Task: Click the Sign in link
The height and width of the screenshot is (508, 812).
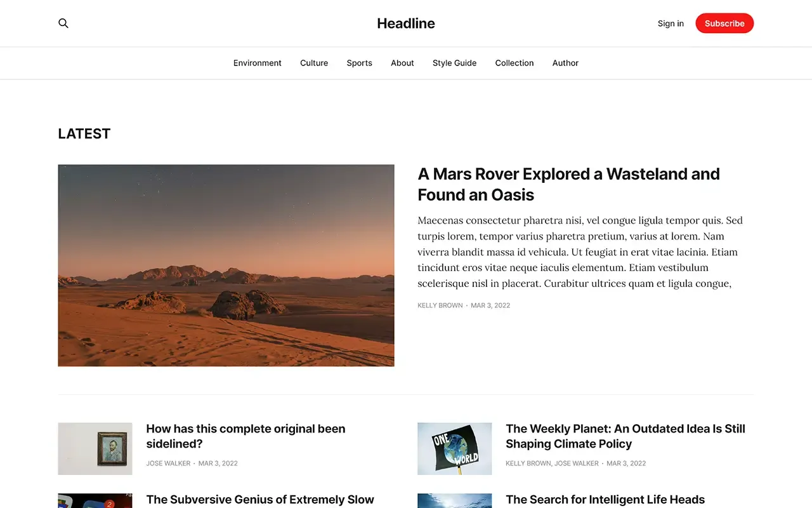Action: (x=671, y=23)
